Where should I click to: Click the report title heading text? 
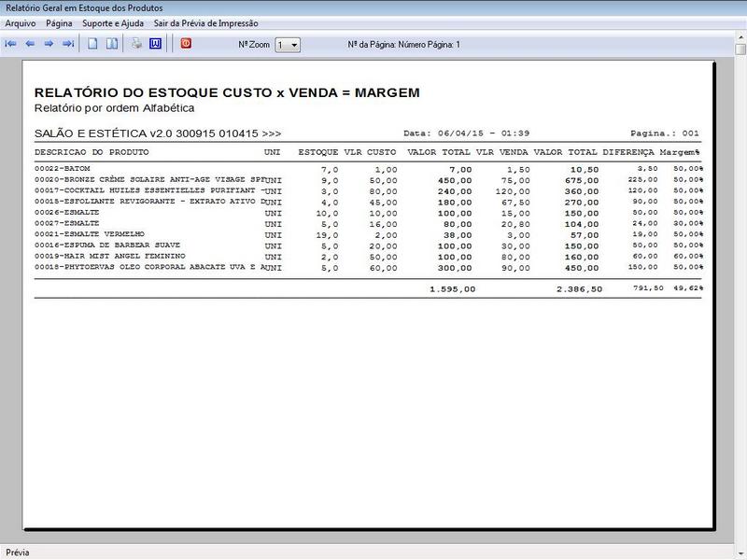pos(227,92)
